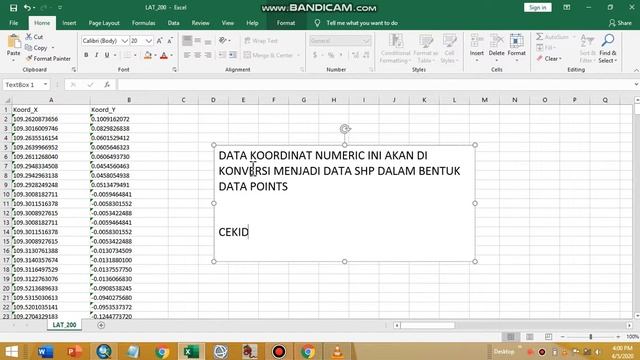Click the Bandicam red record taskbar icon
Viewport: 640px width, 360px height.
[279, 351]
